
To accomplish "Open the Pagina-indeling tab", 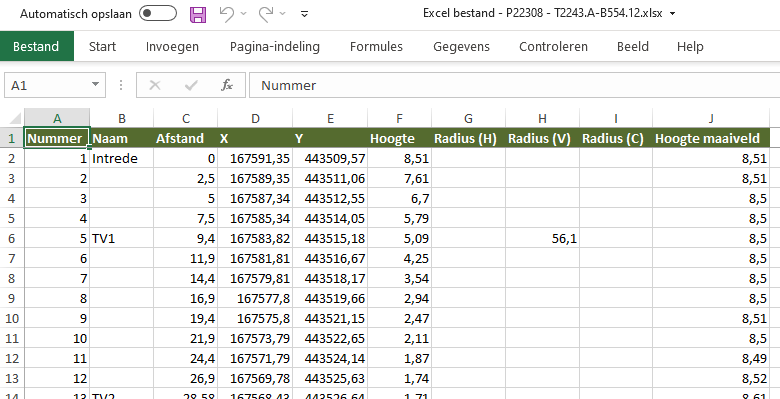I will (275, 46).
